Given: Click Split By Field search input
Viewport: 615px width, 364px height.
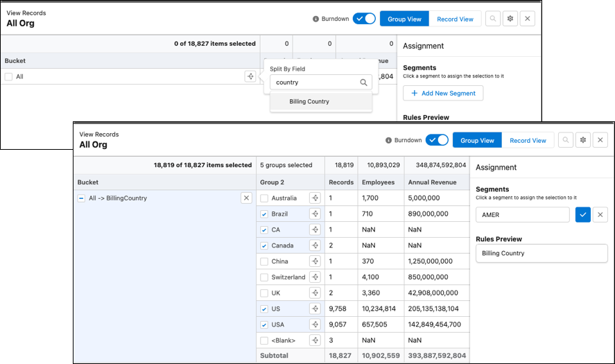Looking at the screenshot, I should tap(321, 83).
